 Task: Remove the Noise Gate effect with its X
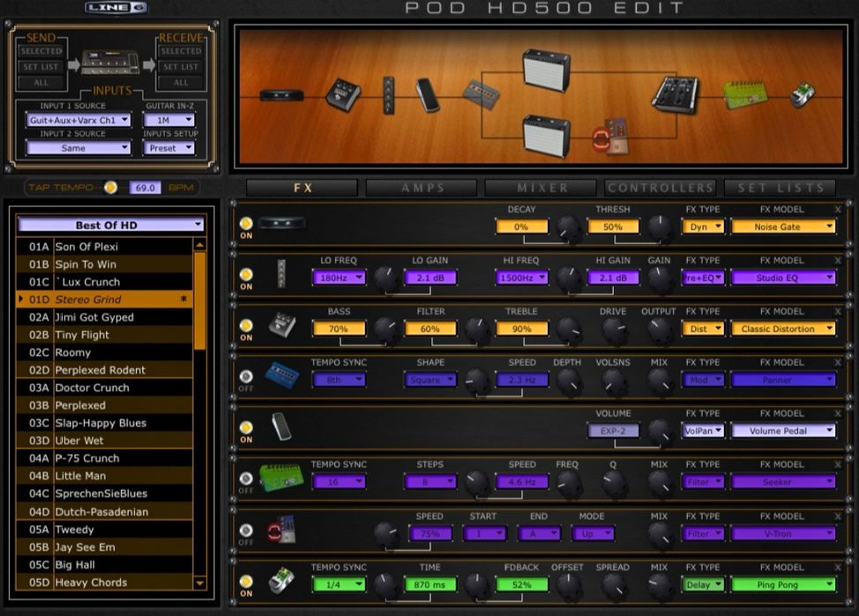coord(838,209)
